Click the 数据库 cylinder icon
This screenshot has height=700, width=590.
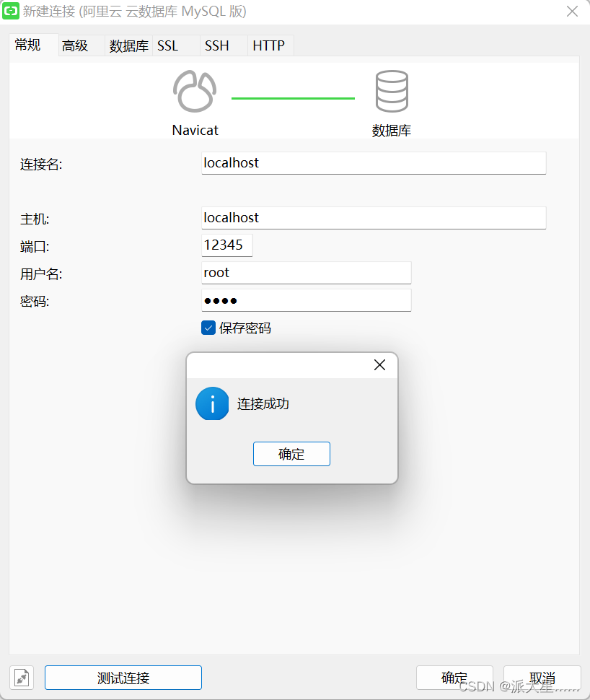click(392, 92)
